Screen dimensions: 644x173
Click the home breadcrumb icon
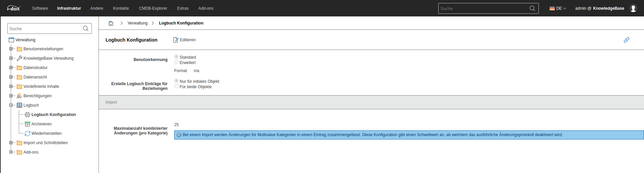[111, 23]
